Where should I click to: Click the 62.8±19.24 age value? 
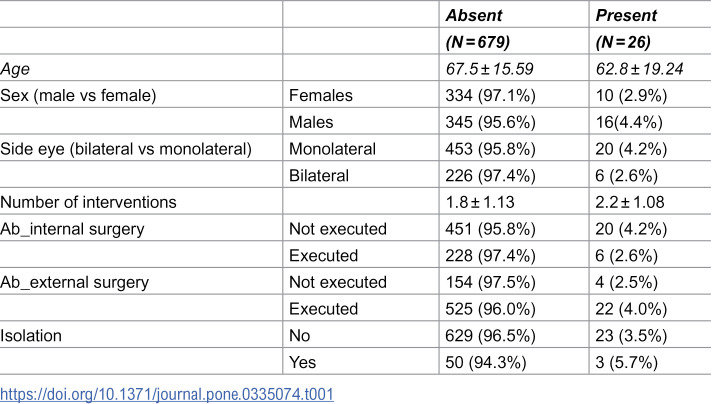(x=639, y=69)
